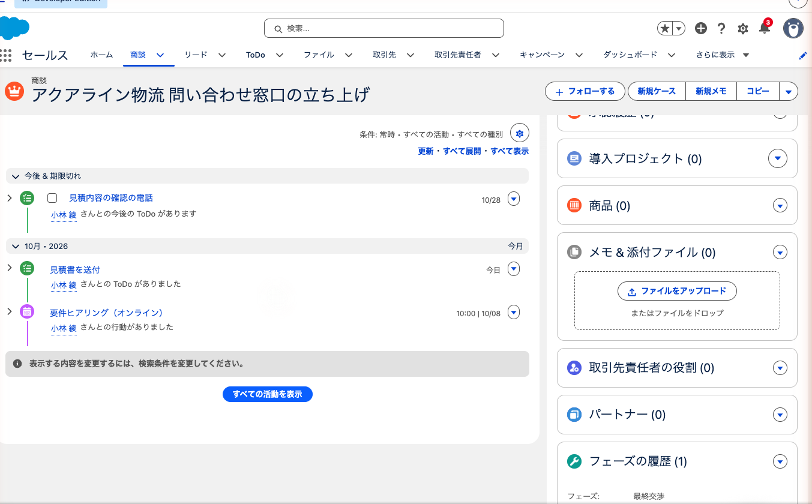Open the notifications bell icon
The width and height of the screenshot is (812, 504).
pos(764,28)
